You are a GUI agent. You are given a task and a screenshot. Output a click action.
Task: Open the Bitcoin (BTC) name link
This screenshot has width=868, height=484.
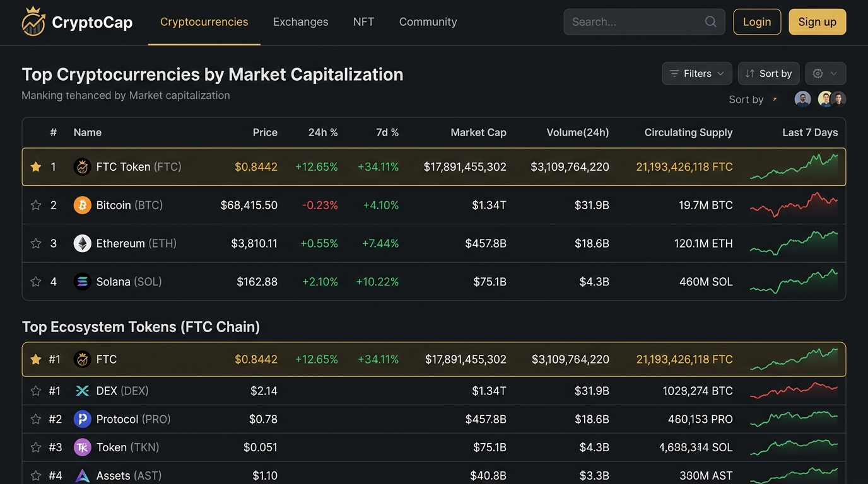click(129, 205)
